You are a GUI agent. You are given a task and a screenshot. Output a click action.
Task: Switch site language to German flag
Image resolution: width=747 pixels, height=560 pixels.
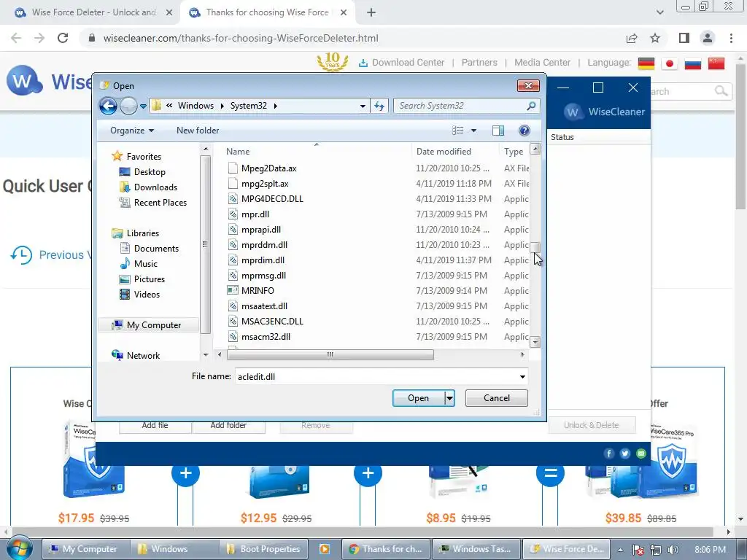[646, 63]
